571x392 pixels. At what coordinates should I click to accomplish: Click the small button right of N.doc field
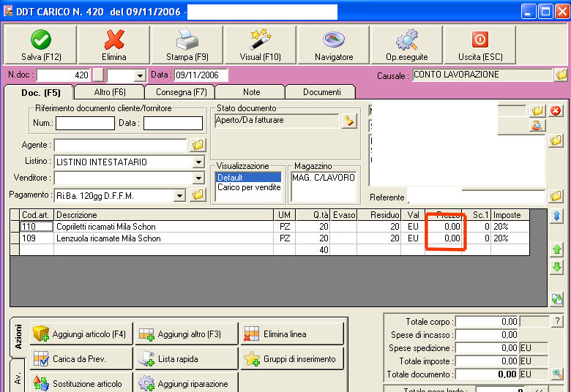pyautogui.click(x=98, y=75)
